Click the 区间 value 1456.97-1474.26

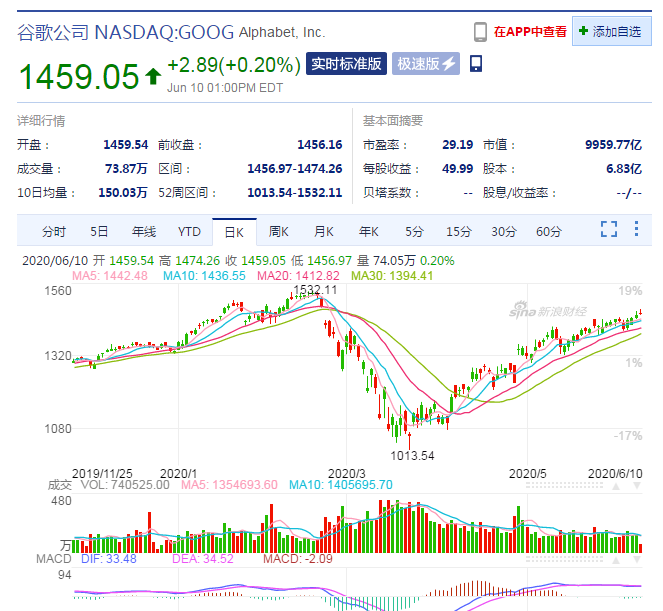pyautogui.click(x=295, y=169)
